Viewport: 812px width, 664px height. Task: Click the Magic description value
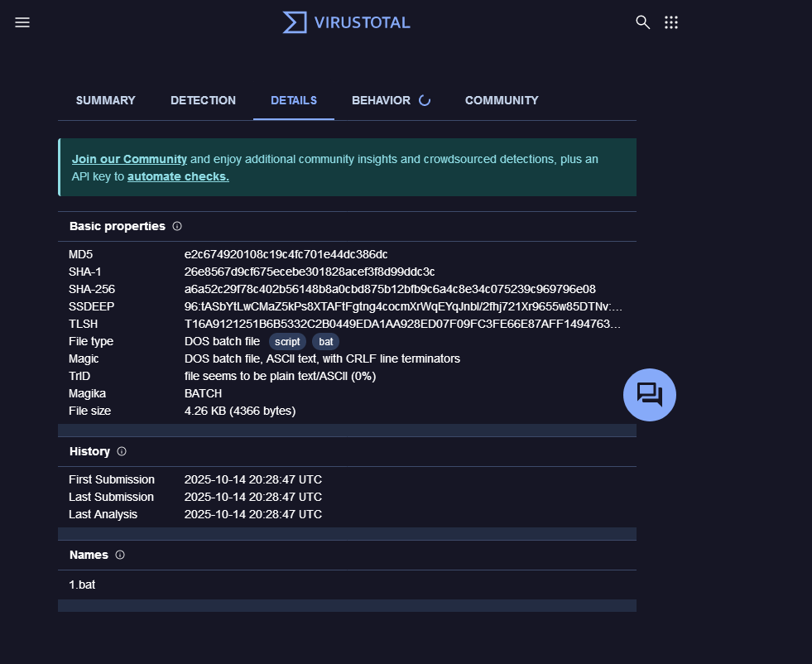point(322,359)
